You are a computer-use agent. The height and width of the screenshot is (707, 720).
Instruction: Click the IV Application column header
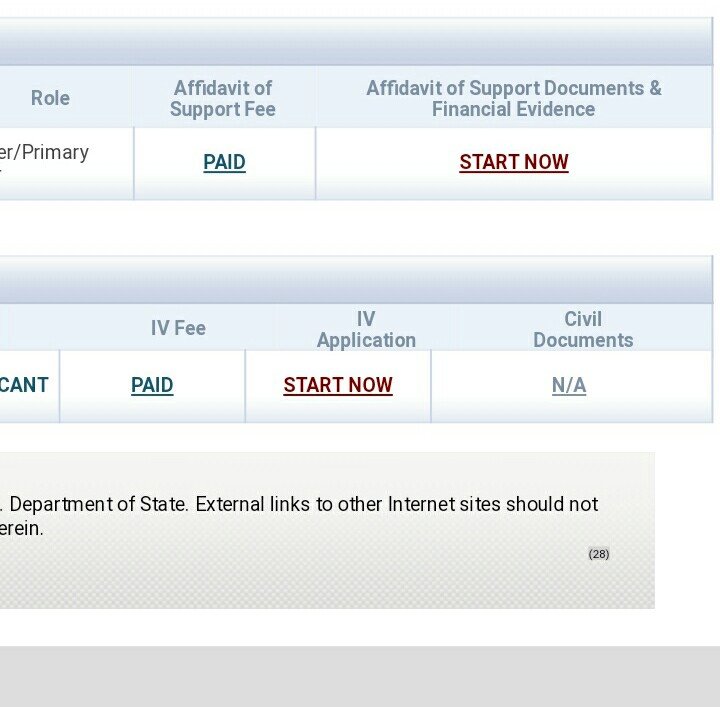coord(366,329)
